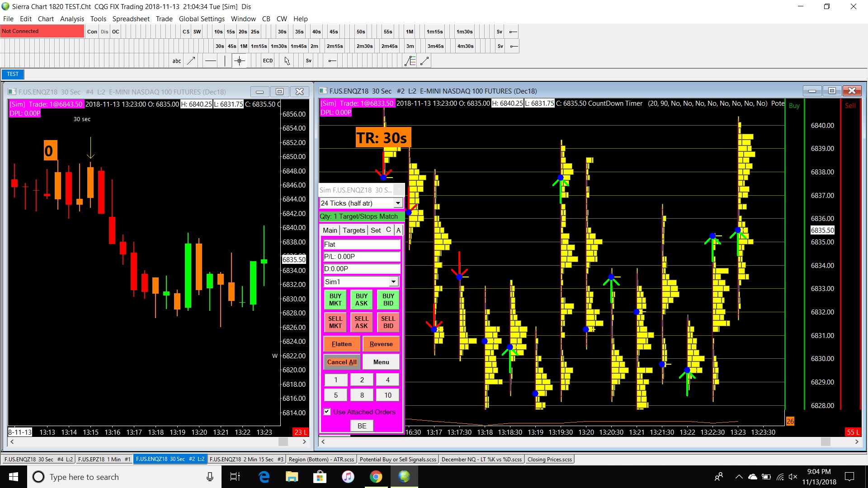This screenshot has height=488, width=868.
Task: Click the BUY MKT button
Action: (x=335, y=300)
